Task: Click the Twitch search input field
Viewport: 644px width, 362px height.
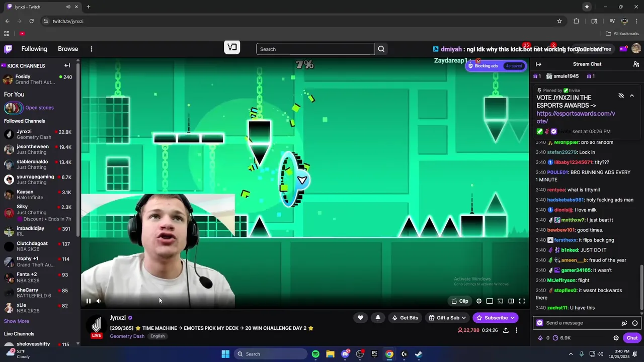Action: click(315, 49)
